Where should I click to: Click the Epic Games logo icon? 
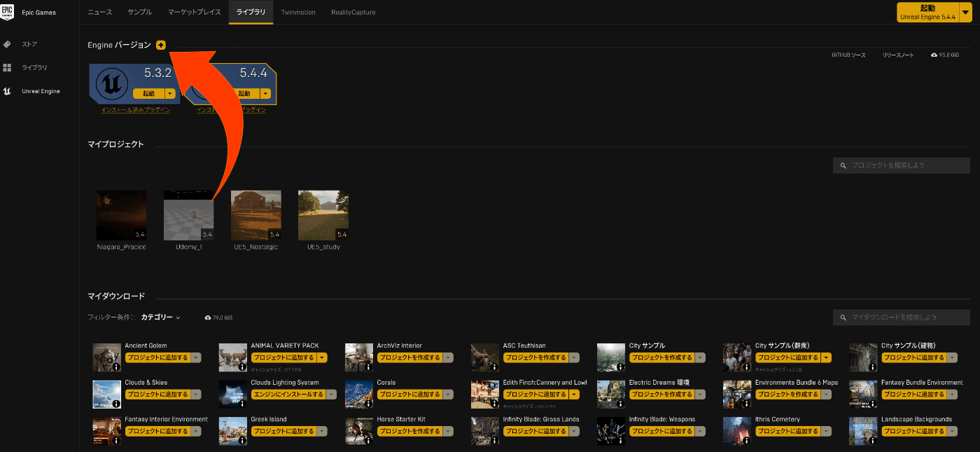pyautogui.click(x=8, y=12)
